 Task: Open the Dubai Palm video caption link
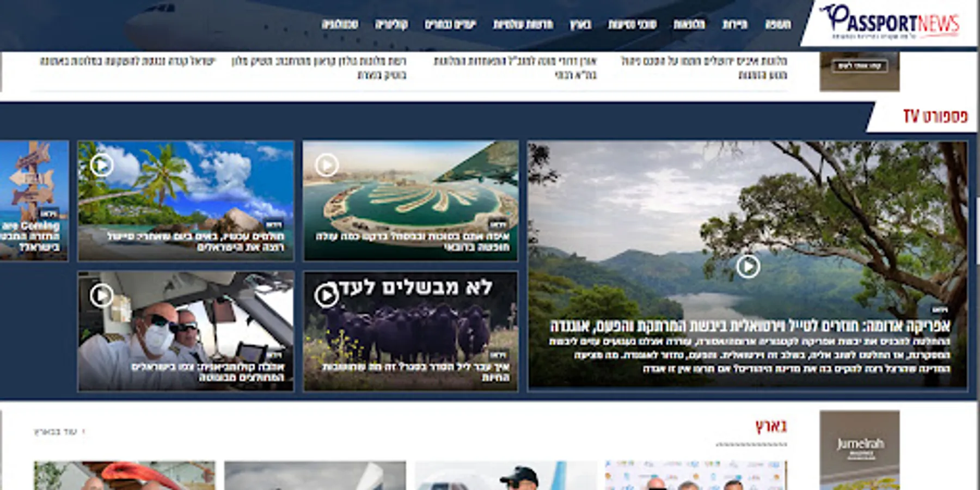[413, 242]
